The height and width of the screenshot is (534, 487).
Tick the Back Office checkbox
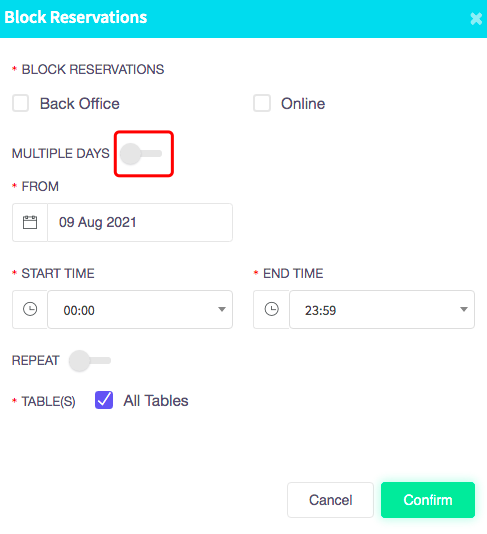[20, 103]
